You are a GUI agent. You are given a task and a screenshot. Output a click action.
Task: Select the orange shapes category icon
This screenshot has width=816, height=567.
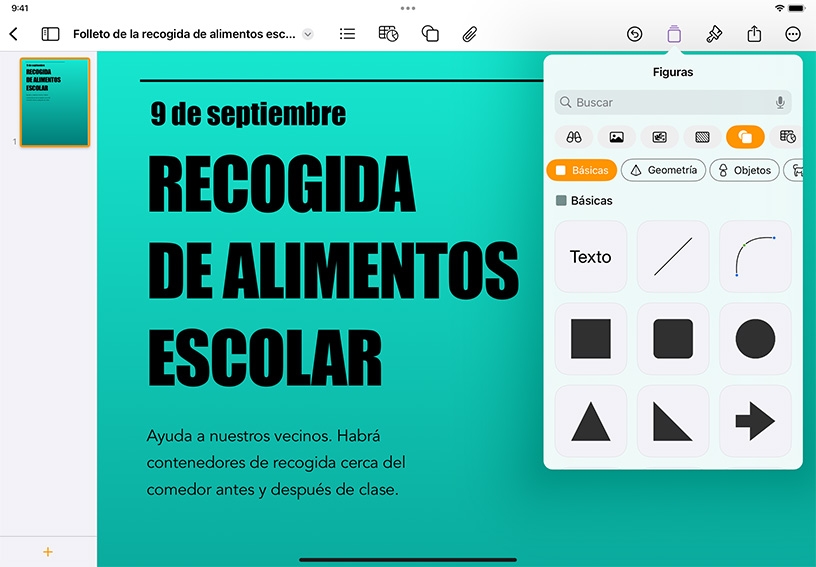pyautogui.click(x=745, y=137)
